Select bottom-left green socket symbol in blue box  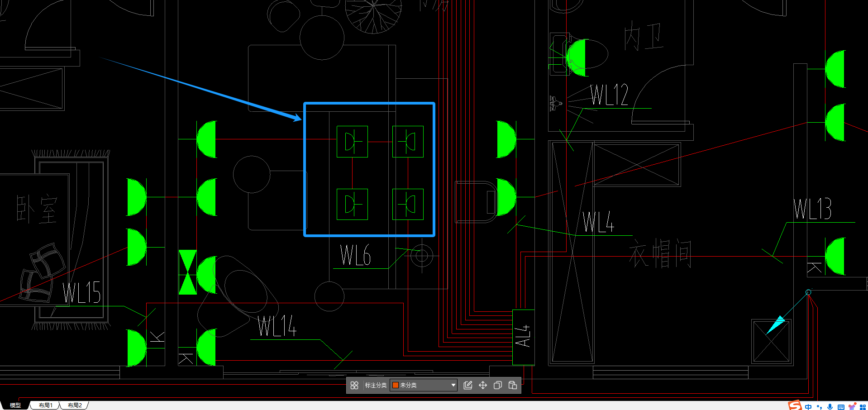[x=352, y=204]
